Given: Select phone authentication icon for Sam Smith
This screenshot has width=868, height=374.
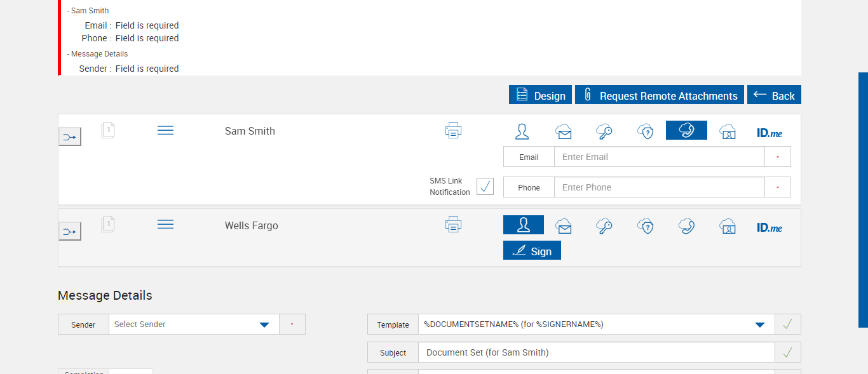Looking at the screenshot, I should [686, 131].
